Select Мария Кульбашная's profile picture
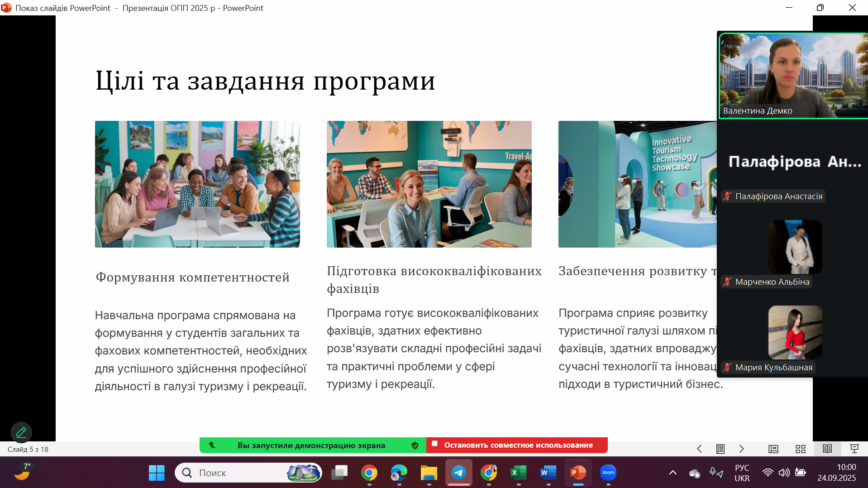868x488 pixels. click(795, 332)
